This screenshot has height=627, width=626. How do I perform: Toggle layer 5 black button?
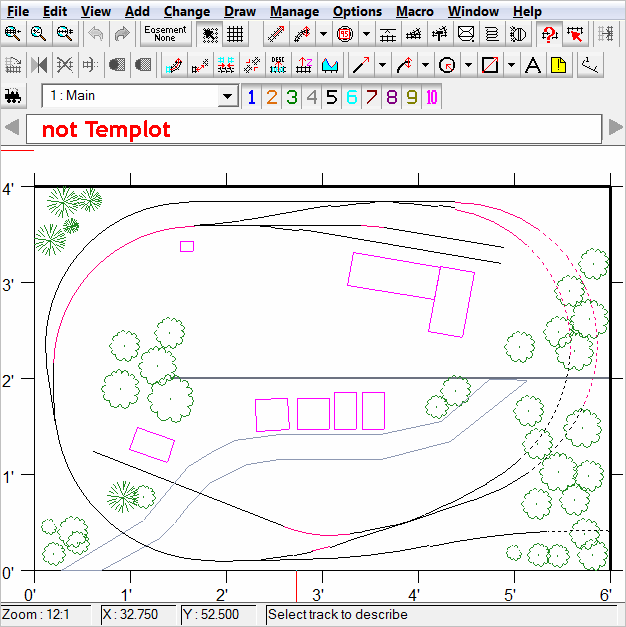coord(332,97)
